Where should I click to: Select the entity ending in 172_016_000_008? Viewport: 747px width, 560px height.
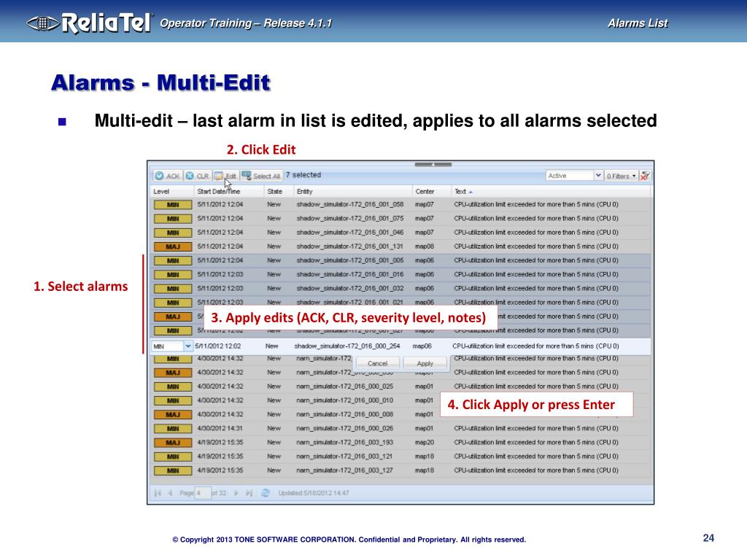344,414
